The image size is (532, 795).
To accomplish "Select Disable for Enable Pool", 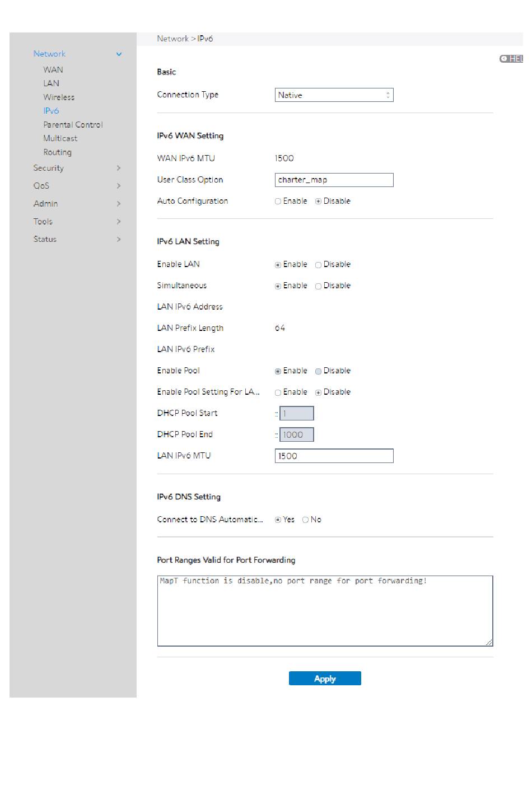I will pyautogui.click(x=318, y=371).
